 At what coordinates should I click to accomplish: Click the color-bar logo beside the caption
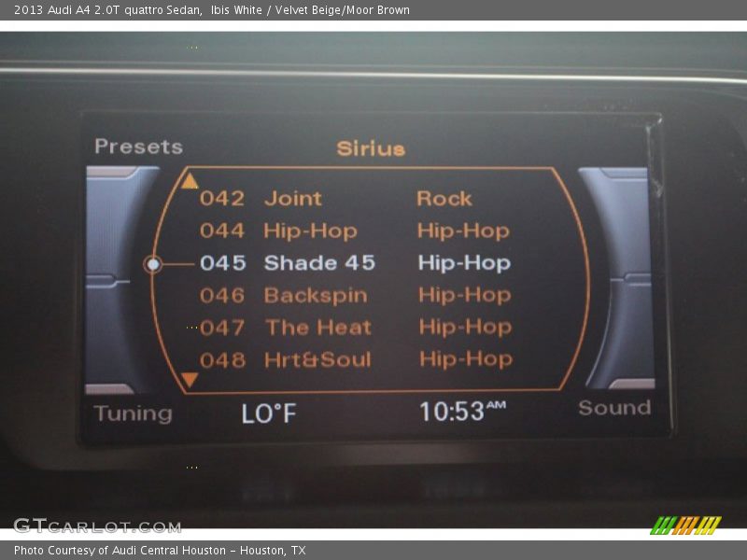pos(686,525)
